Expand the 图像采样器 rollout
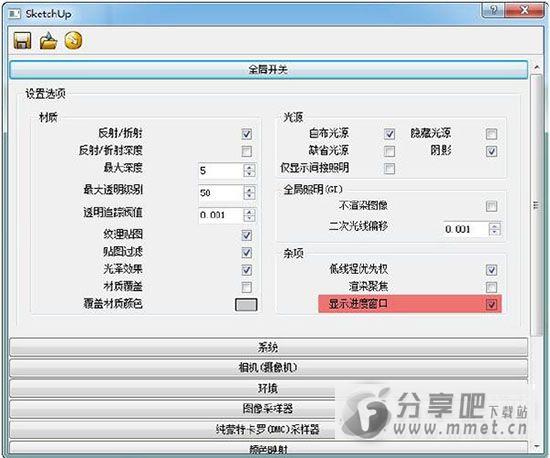 pyautogui.click(x=269, y=409)
